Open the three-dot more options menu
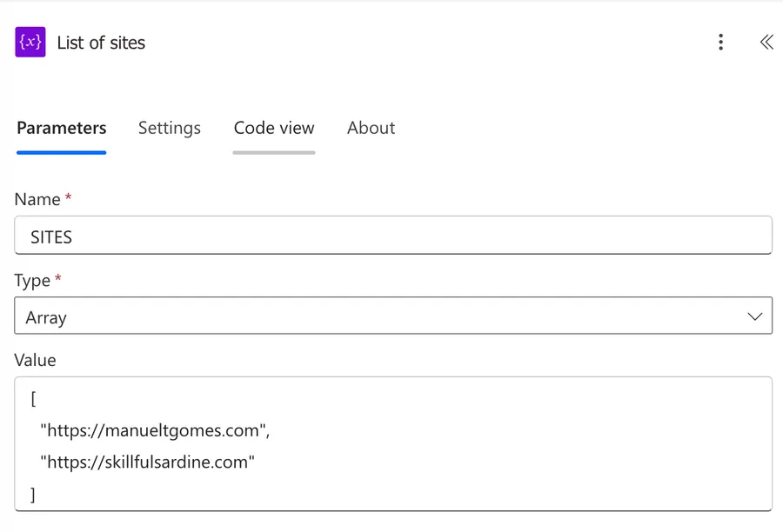783x532 pixels. [720, 43]
